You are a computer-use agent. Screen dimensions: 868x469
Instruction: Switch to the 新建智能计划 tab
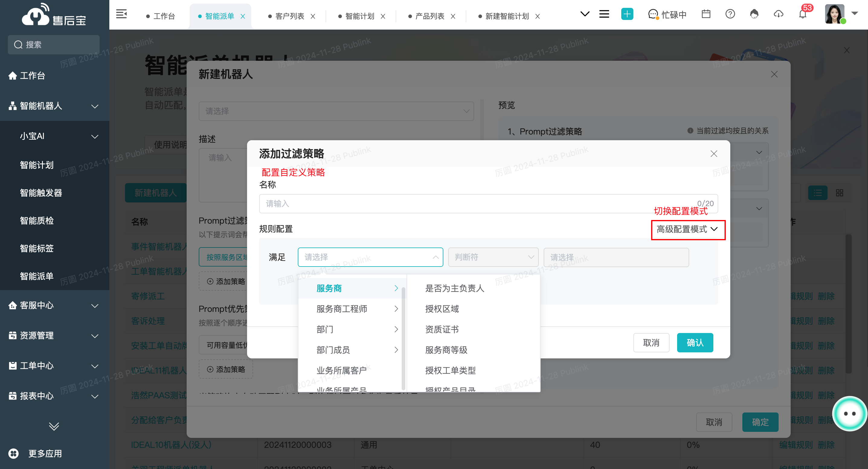tap(507, 16)
